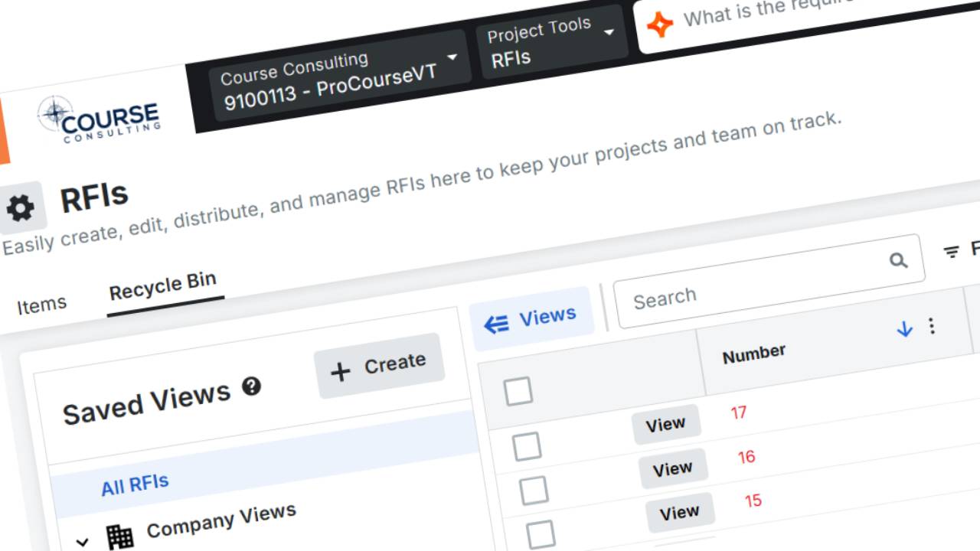980x551 pixels.
Task: Select the checkbox for RFI 16
Action: click(534, 491)
